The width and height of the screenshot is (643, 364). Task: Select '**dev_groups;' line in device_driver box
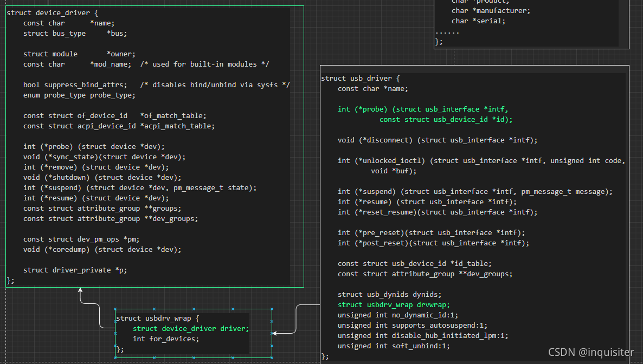coord(111,218)
